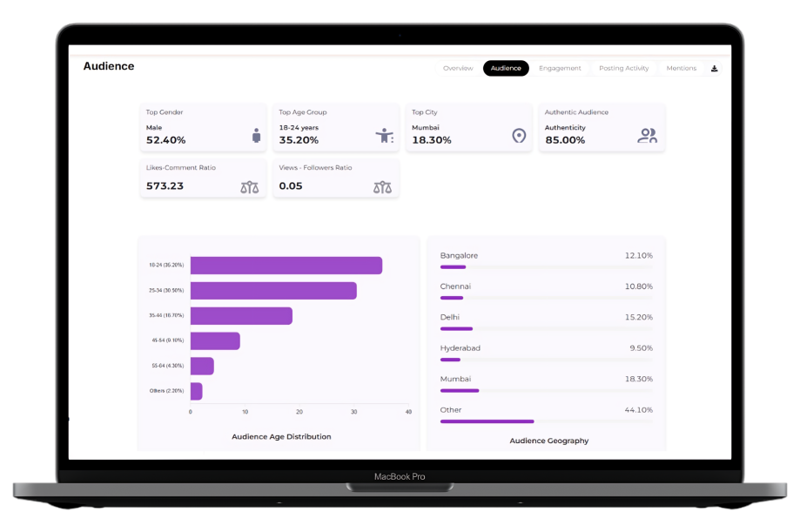Select the Bangalore row in Audience Geography

[x=546, y=256]
